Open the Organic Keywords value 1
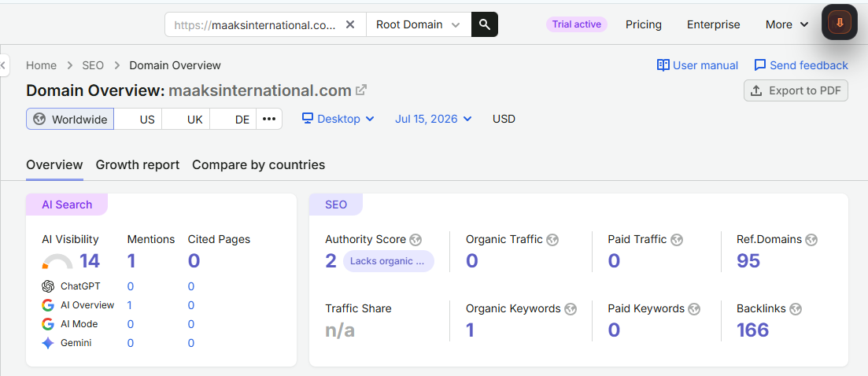The image size is (868, 376). (470, 330)
